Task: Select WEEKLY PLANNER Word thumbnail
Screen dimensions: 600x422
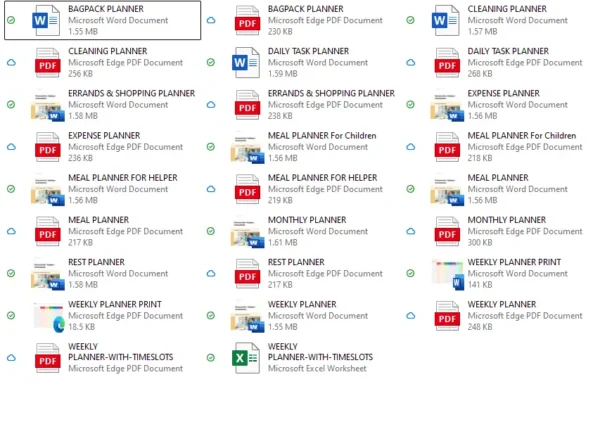Action: 248,317
